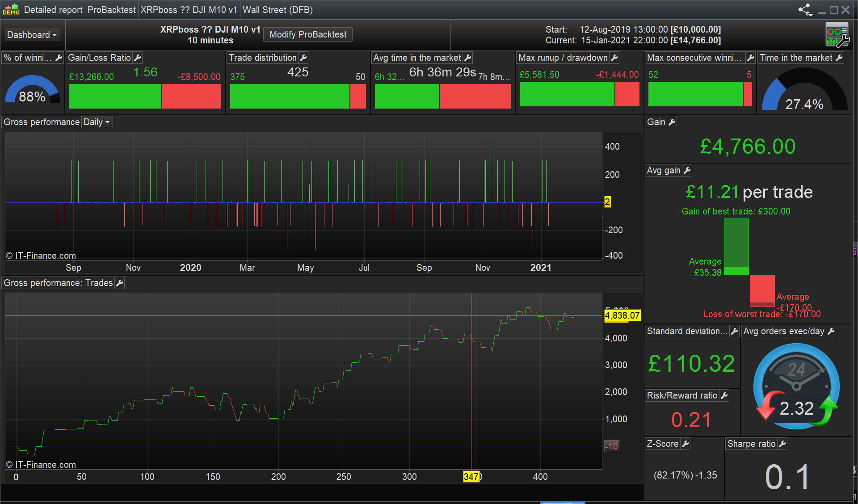This screenshot has height=504, width=858.
Task: Click wrench beside Gross performance: Trades
Action: point(119,283)
